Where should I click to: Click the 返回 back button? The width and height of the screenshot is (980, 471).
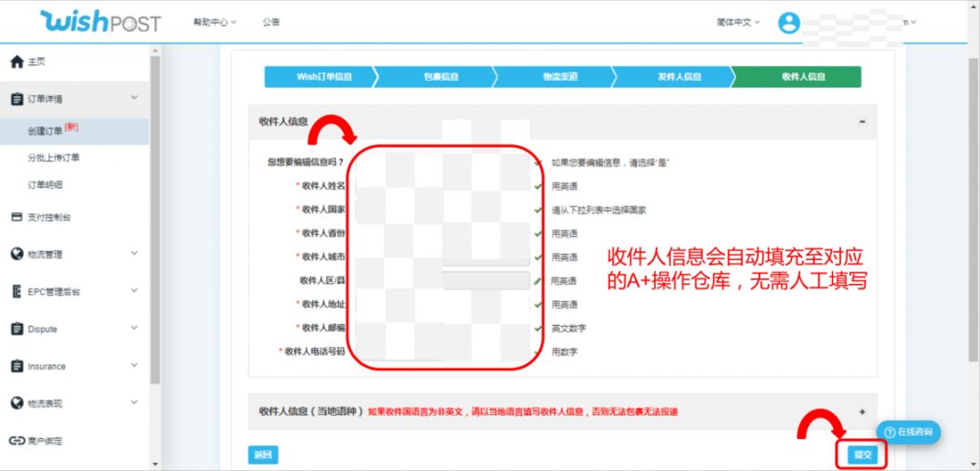263,455
